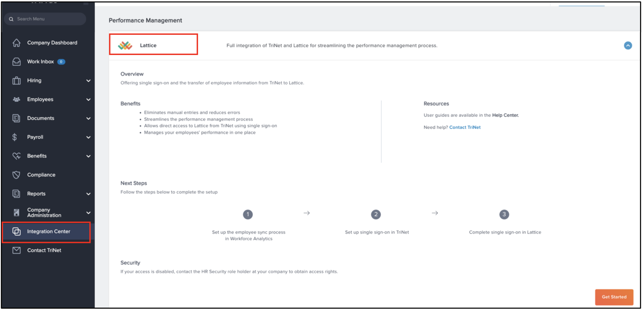644x311 pixels.
Task: Click 'Eliminates manual entries and reduces errors' bullet
Action: tap(192, 113)
